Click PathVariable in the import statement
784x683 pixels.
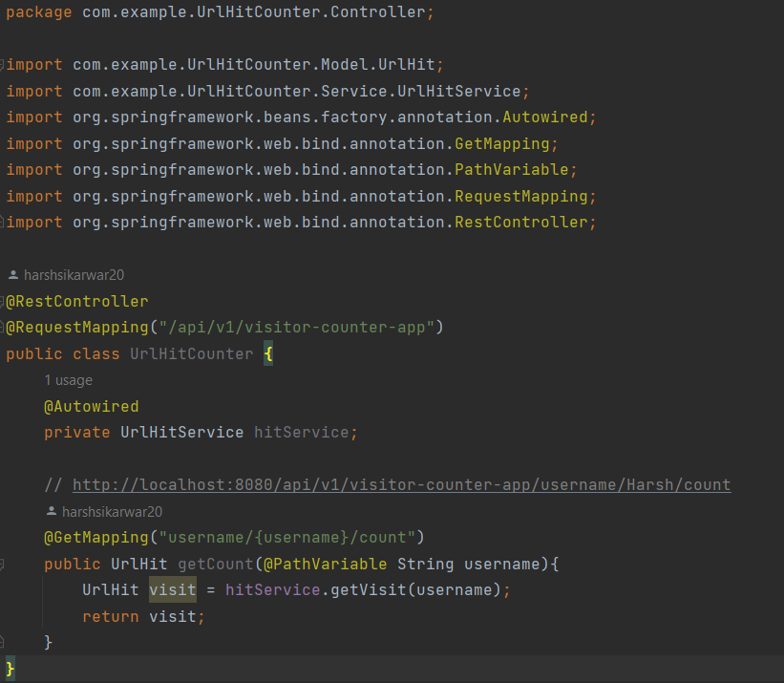(512, 169)
